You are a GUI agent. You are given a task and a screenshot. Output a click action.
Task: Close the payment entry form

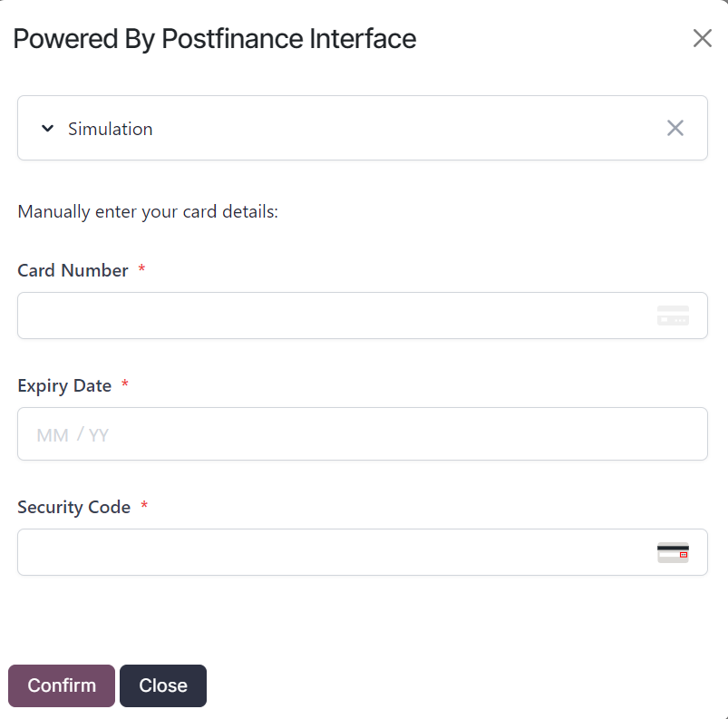pos(162,685)
